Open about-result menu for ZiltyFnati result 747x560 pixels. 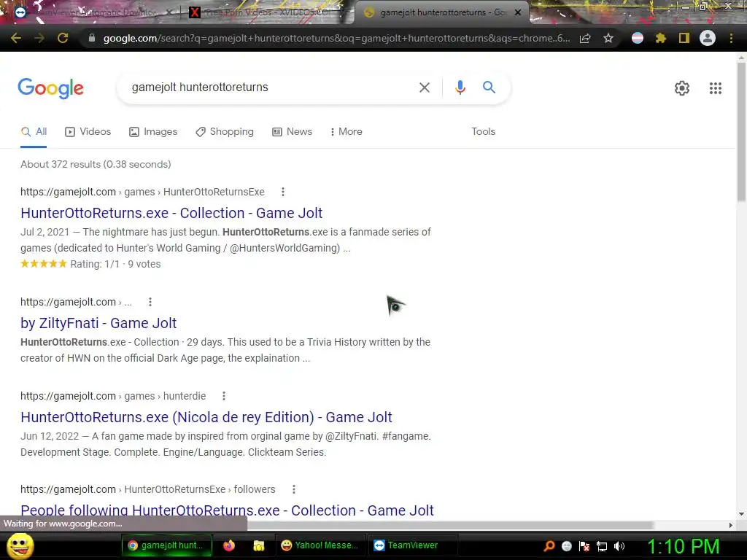(x=150, y=302)
